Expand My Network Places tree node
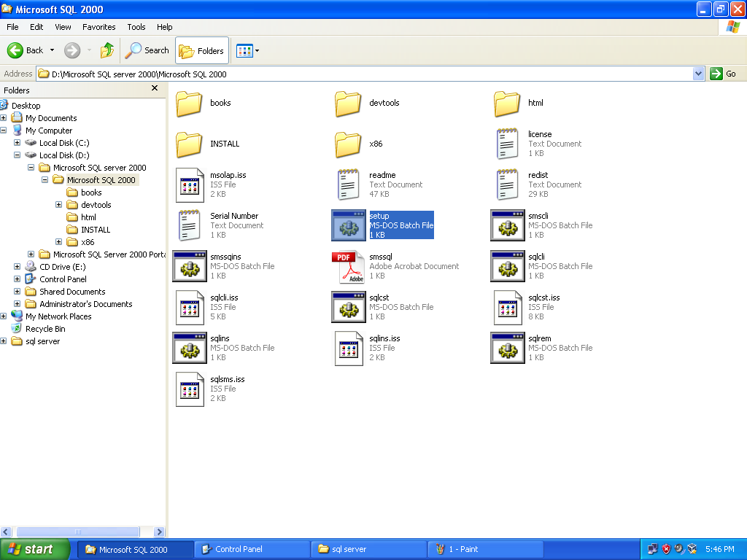This screenshot has width=747, height=560. [4, 316]
